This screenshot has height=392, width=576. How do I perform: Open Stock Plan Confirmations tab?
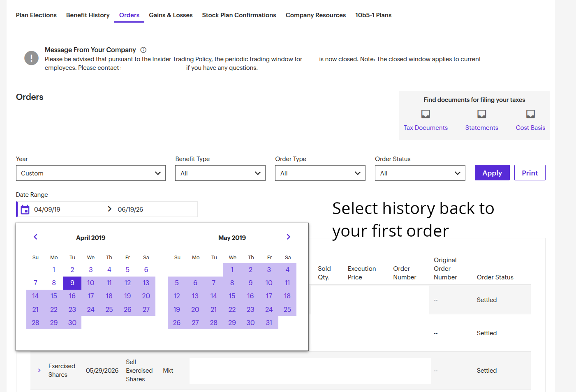[x=239, y=15]
